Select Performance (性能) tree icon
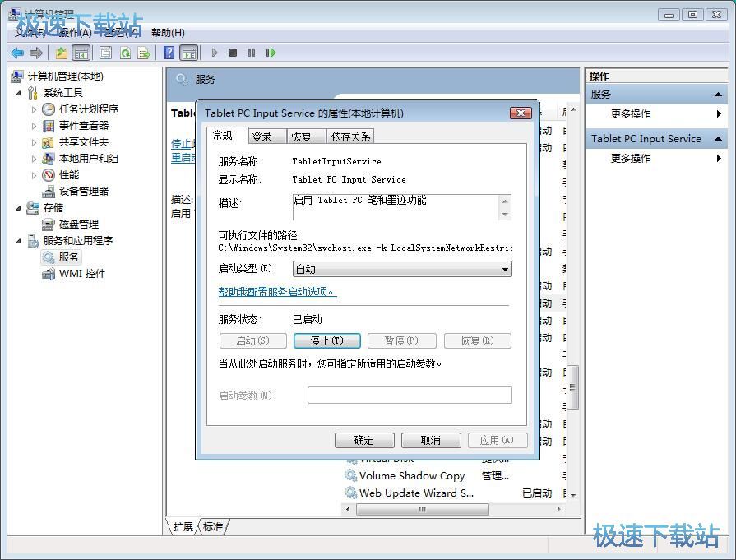The image size is (736, 560). (x=49, y=175)
